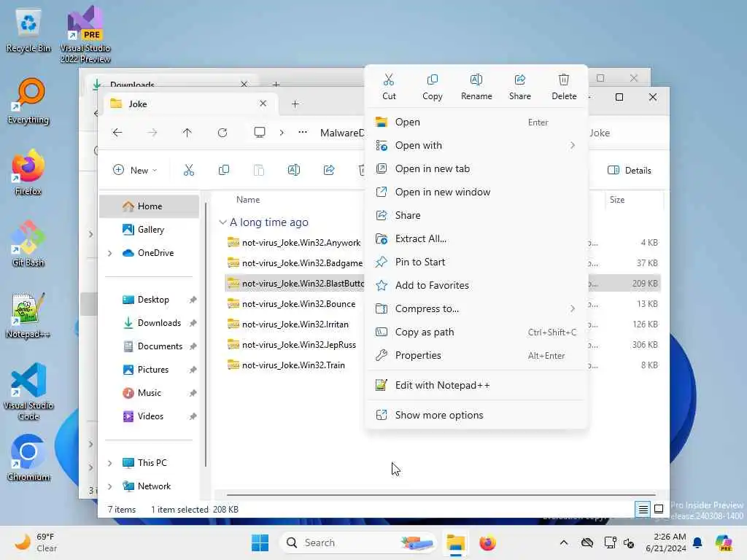This screenshot has width=747, height=560.
Task: Click Delete in the context menu
Action: [x=564, y=87]
